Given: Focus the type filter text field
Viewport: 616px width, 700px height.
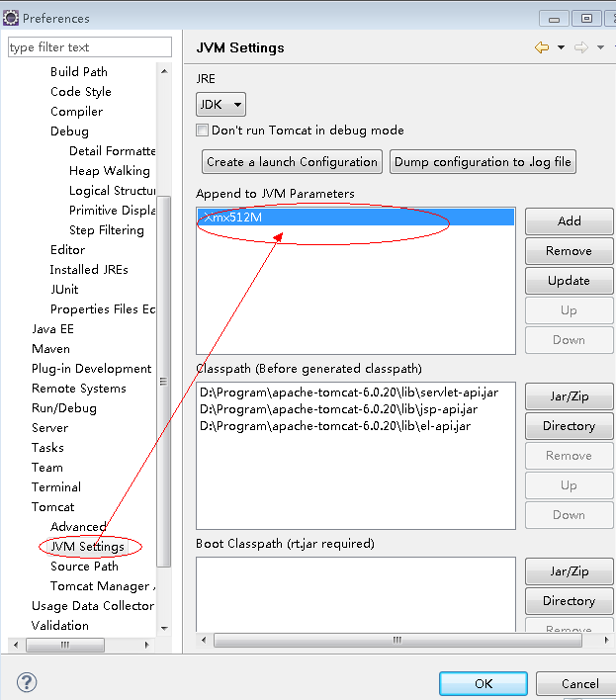Looking at the screenshot, I should pos(90,46).
